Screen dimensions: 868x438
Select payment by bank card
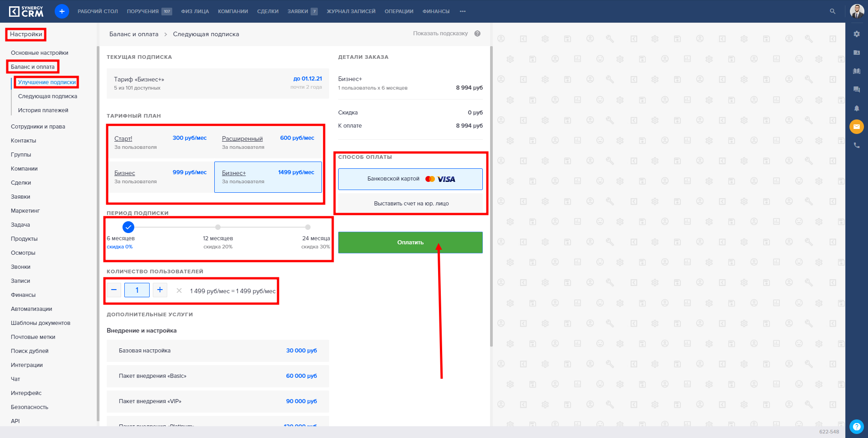(410, 179)
